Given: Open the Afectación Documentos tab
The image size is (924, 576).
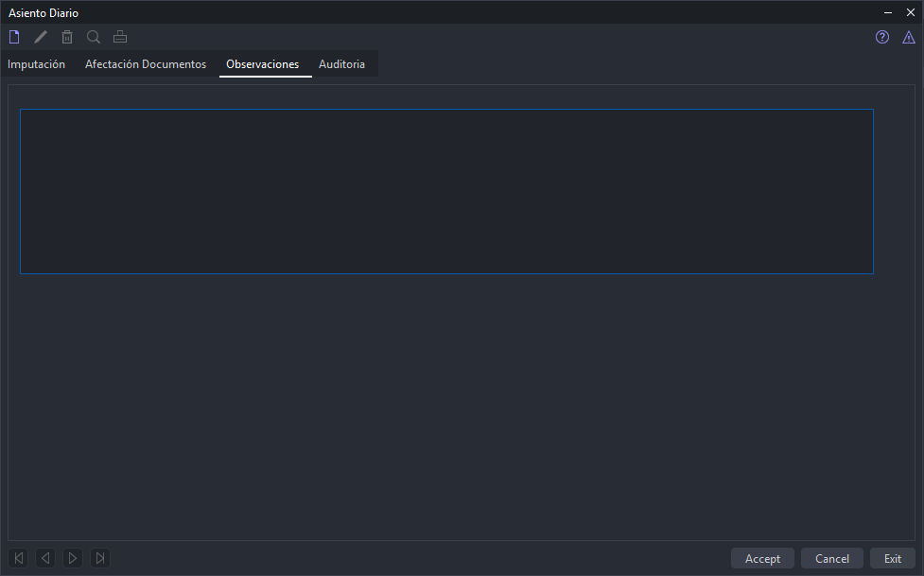Looking at the screenshot, I should [146, 64].
